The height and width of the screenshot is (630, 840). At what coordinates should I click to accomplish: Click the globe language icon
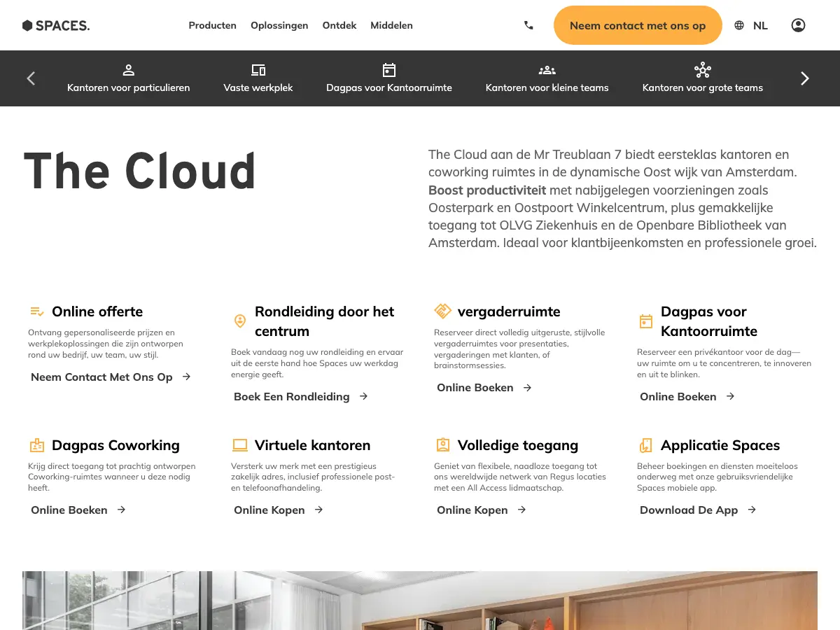739,25
